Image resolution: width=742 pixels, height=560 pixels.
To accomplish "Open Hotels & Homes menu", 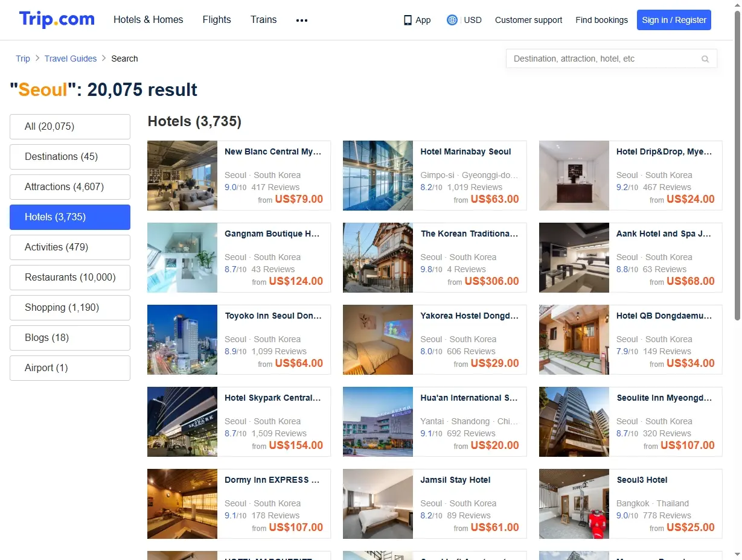I will click(149, 19).
